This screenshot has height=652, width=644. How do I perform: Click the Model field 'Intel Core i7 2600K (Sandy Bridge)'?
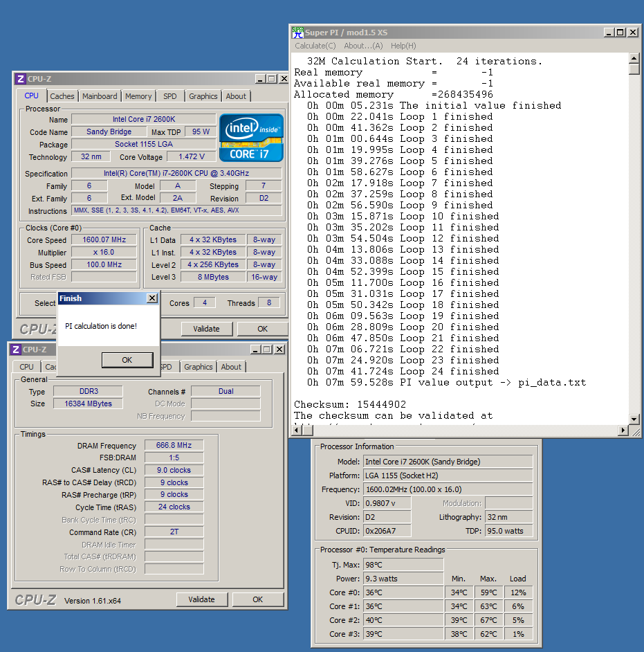tap(448, 462)
